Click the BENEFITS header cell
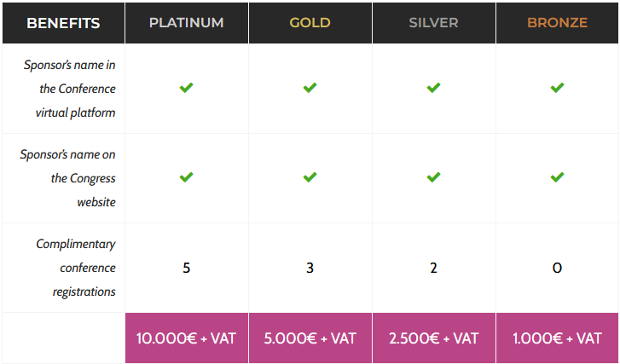 click(x=63, y=23)
